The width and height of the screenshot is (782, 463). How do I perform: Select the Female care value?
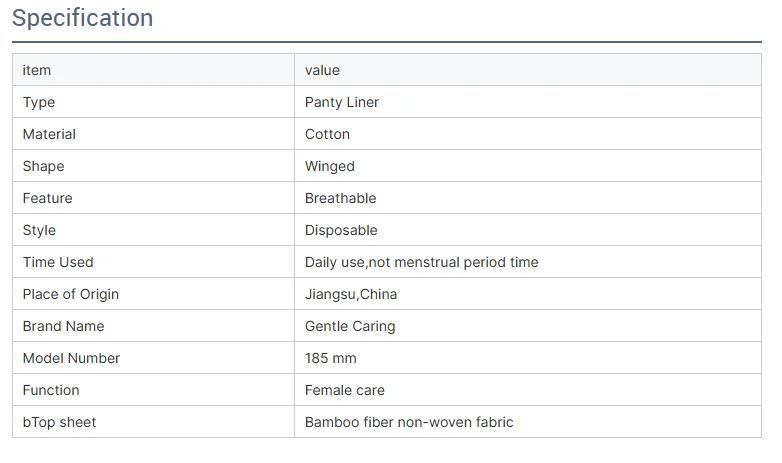coord(345,390)
